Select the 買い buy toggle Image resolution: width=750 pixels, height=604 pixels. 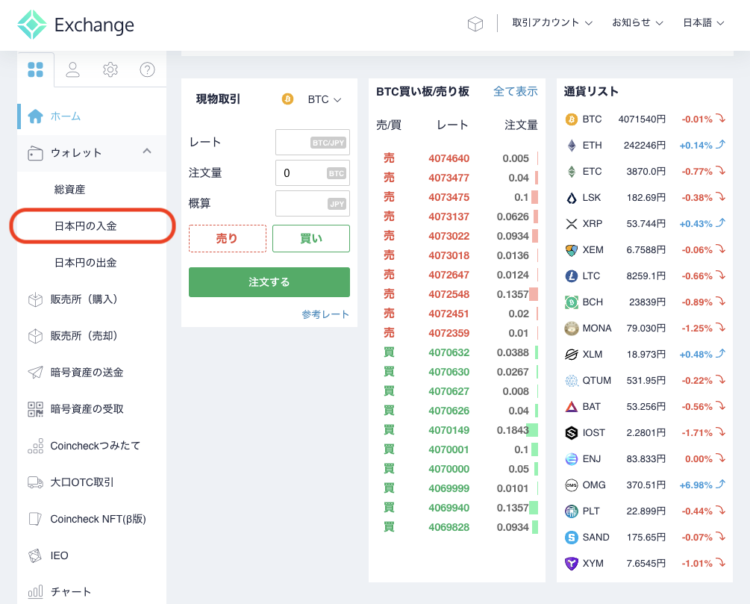click(311, 238)
